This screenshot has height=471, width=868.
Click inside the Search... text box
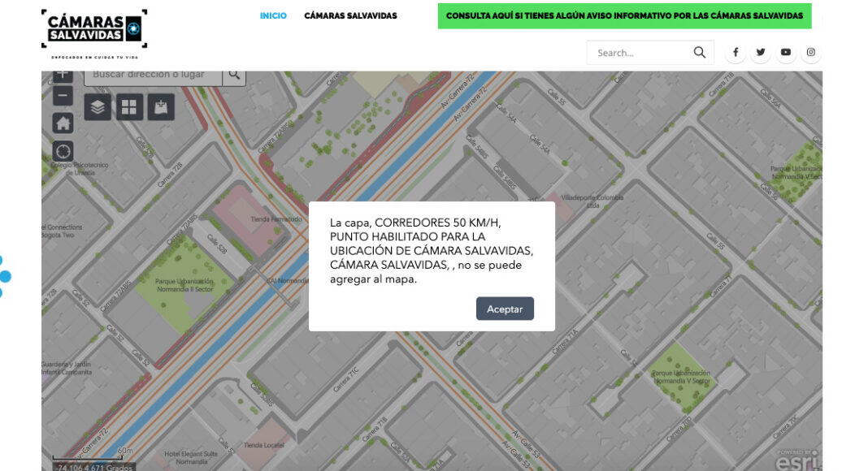tap(640, 53)
